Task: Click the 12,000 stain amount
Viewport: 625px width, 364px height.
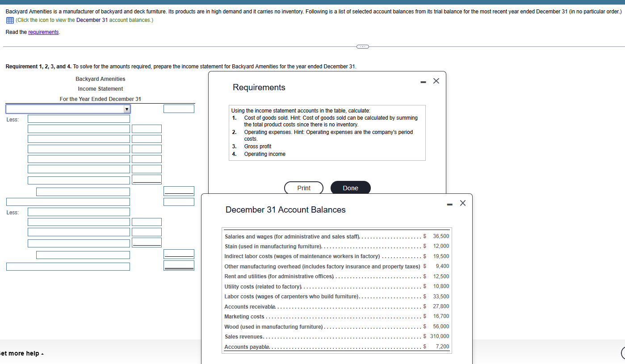Action: pos(441,246)
